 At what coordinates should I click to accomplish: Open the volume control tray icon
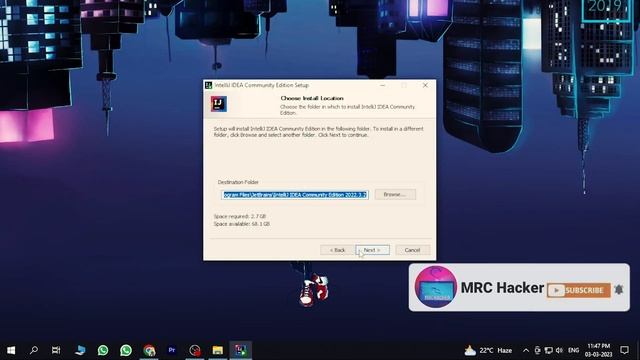click(x=559, y=350)
